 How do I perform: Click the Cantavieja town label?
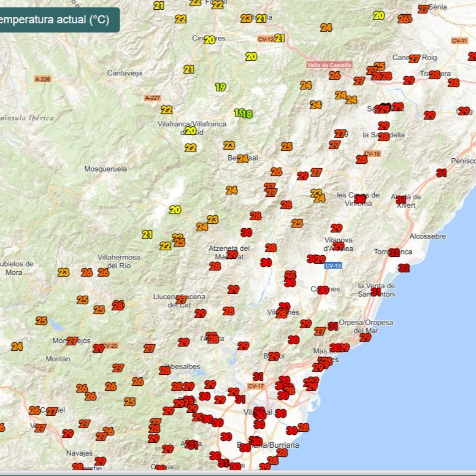point(125,73)
